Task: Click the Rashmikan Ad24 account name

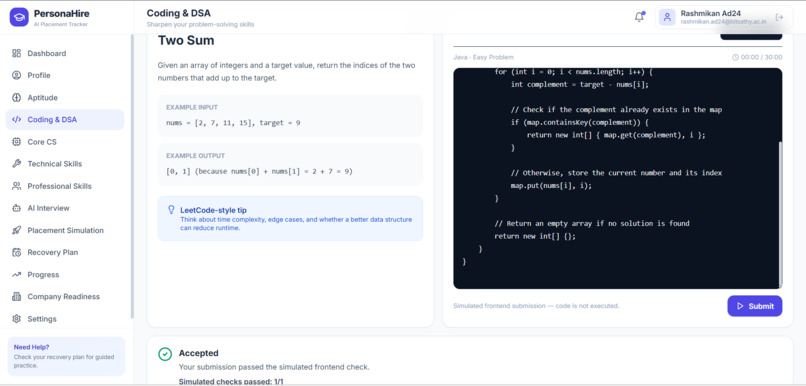Action: (710, 13)
